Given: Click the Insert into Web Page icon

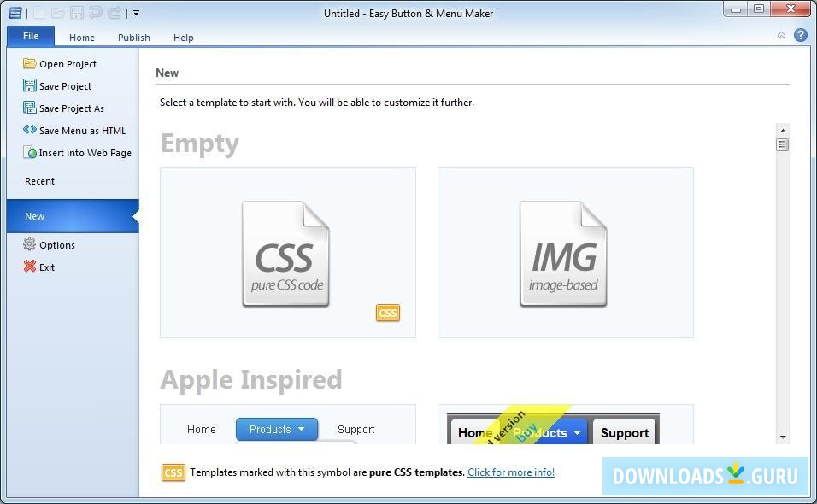Looking at the screenshot, I should [x=30, y=153].
